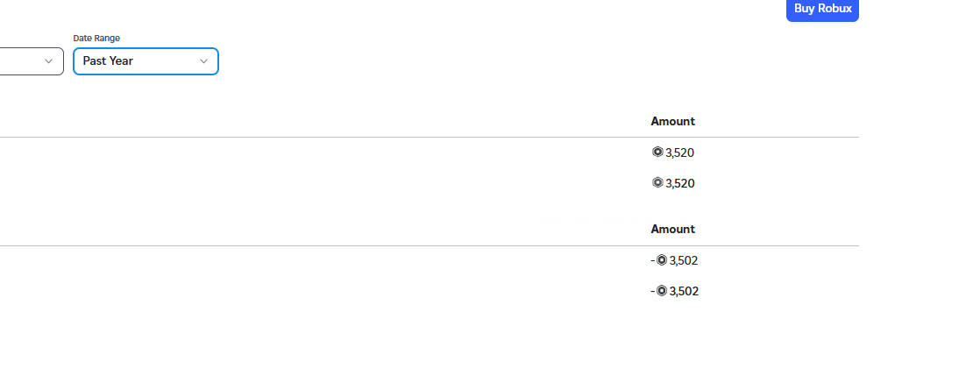The height and width of the screenshot is (390, 980).
Task: Click the chevron of the dropdown beside Date Range
Action: (48, 61)
